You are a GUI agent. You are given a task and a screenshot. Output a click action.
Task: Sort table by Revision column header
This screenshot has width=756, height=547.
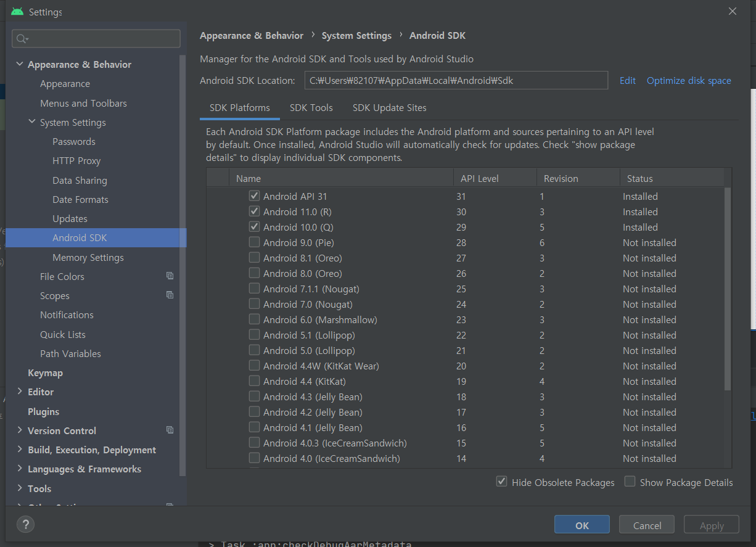pos(578,178)
